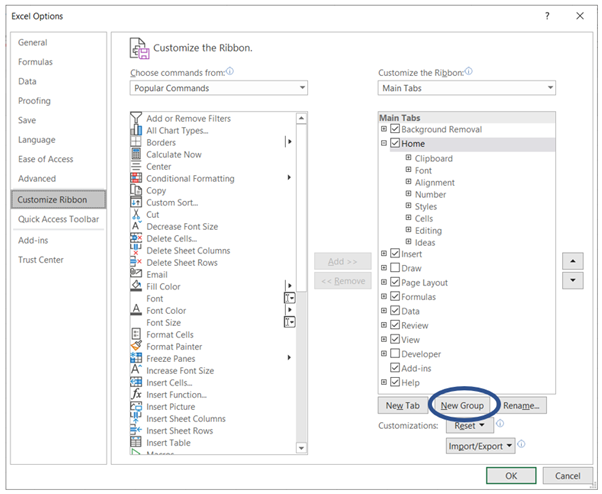Select the Styles group under Home
The image size is (602, 494).
click(x=426, y=207)
